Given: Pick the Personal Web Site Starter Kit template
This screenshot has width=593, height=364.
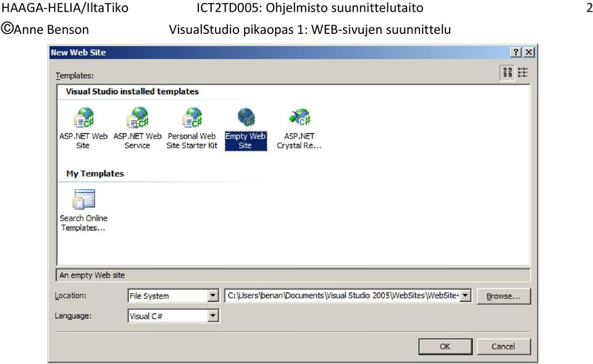Looking at the screenshot, I should point(191,129).
